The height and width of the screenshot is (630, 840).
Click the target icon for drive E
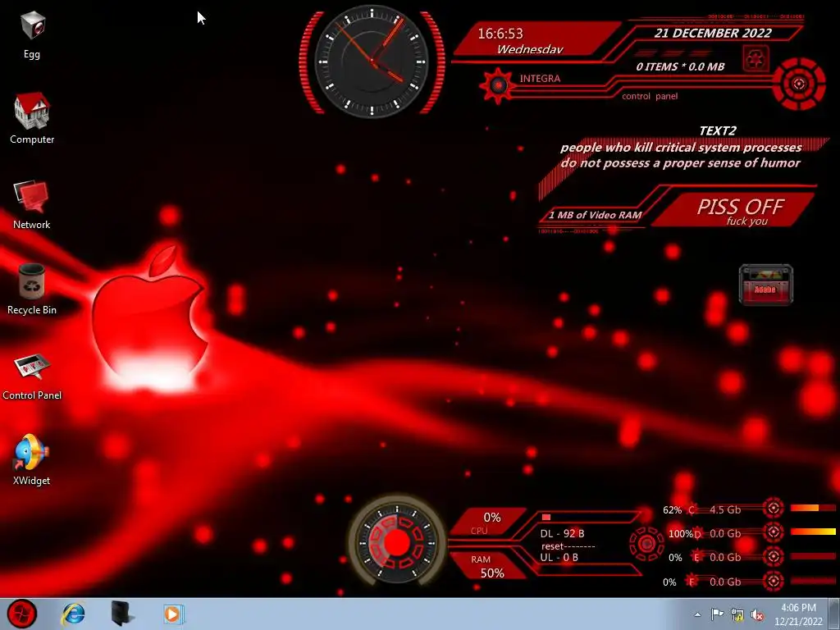pyautogui.click(x=773, y=557)
